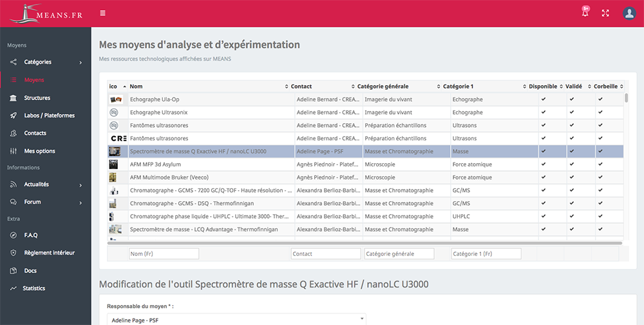Click the Catégorie générale filter field

click(399, 254)
